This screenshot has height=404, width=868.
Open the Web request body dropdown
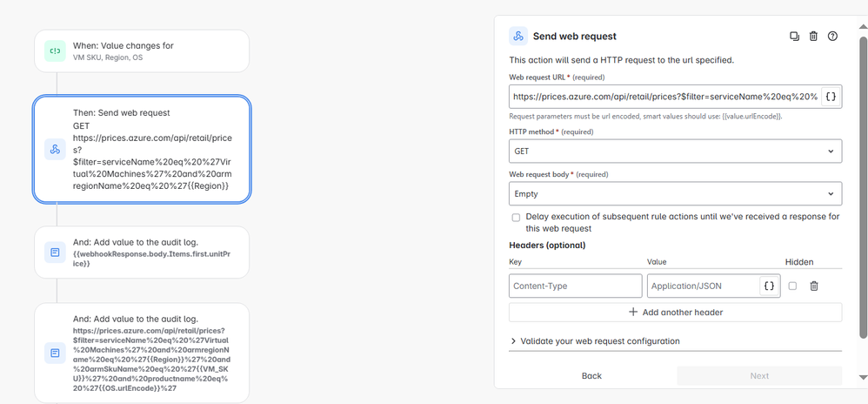[676, 194]
